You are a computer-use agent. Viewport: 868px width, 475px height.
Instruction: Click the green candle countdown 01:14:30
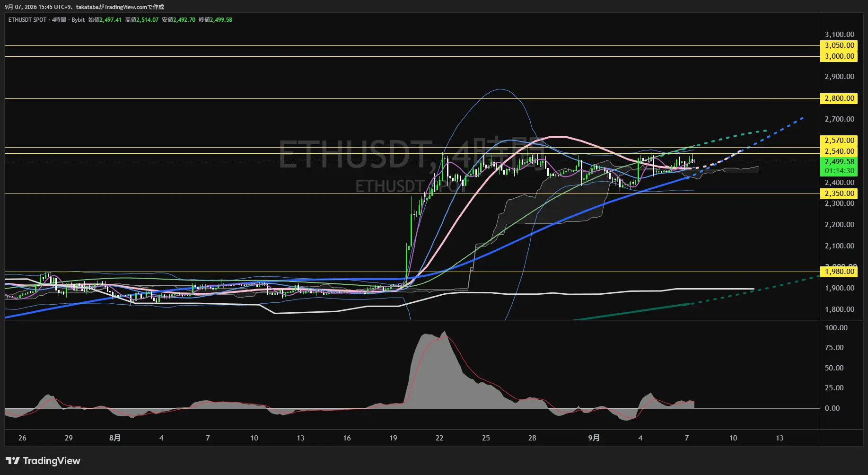pos(839,171)
